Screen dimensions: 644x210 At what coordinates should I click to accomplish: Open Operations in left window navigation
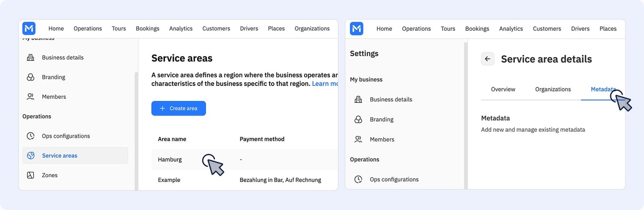pos(88,28)
